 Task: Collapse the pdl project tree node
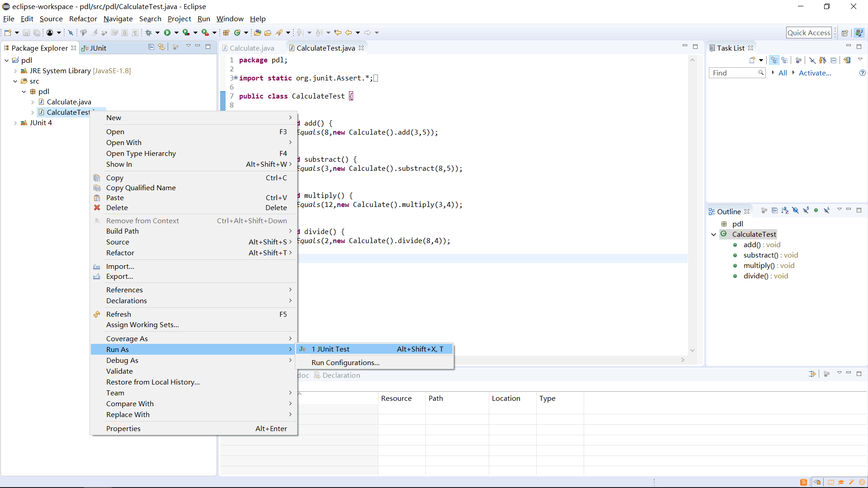pos(7,60)
